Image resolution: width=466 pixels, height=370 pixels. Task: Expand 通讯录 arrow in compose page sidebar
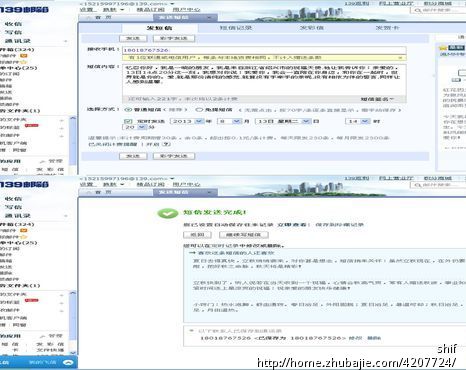(66, 41)
